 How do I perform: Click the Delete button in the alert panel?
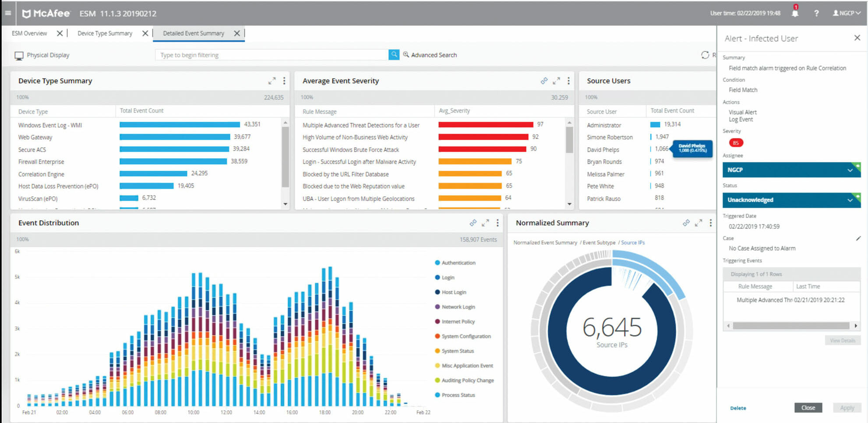click(738, 408)
